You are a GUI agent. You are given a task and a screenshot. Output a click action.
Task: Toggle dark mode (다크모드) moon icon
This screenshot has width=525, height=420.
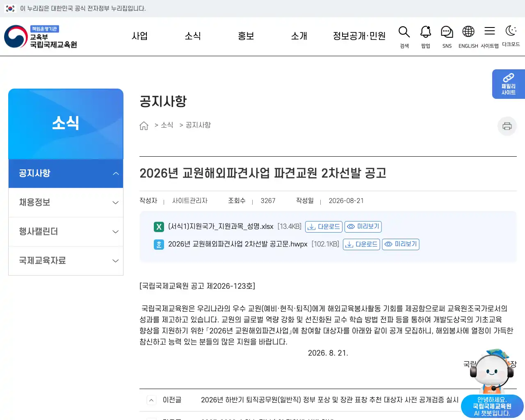coord(511,36)
